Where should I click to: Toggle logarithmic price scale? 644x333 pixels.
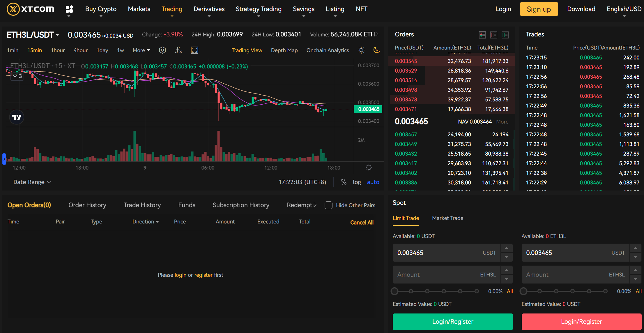coord(357,182)
